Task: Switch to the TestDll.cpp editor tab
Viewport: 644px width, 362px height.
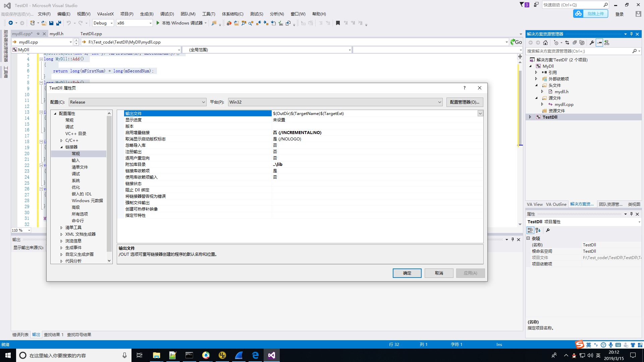Action: point(91,34)
